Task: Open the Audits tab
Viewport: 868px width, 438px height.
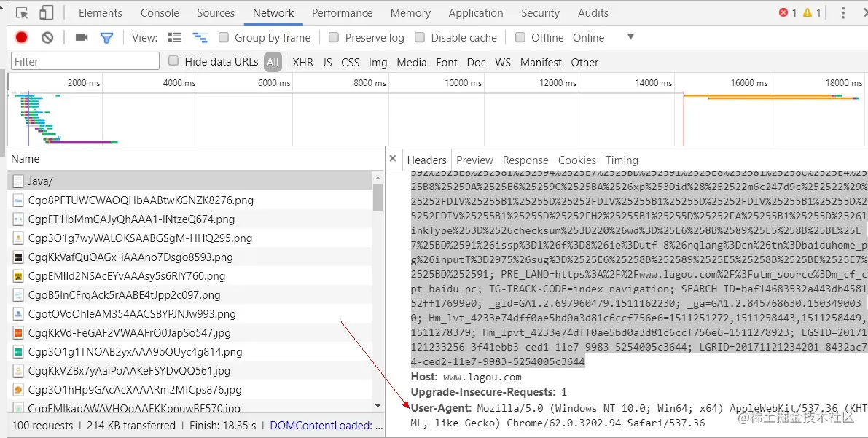Action: click(x=593, y=12)
